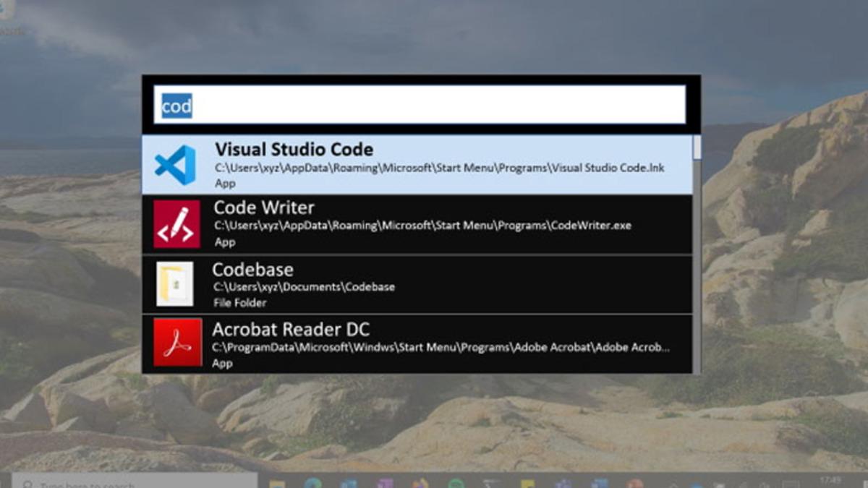Viewport: 868px width, 488px height.
Task: Click the red Code Writer app icon
Action: (x=176, y=224)
